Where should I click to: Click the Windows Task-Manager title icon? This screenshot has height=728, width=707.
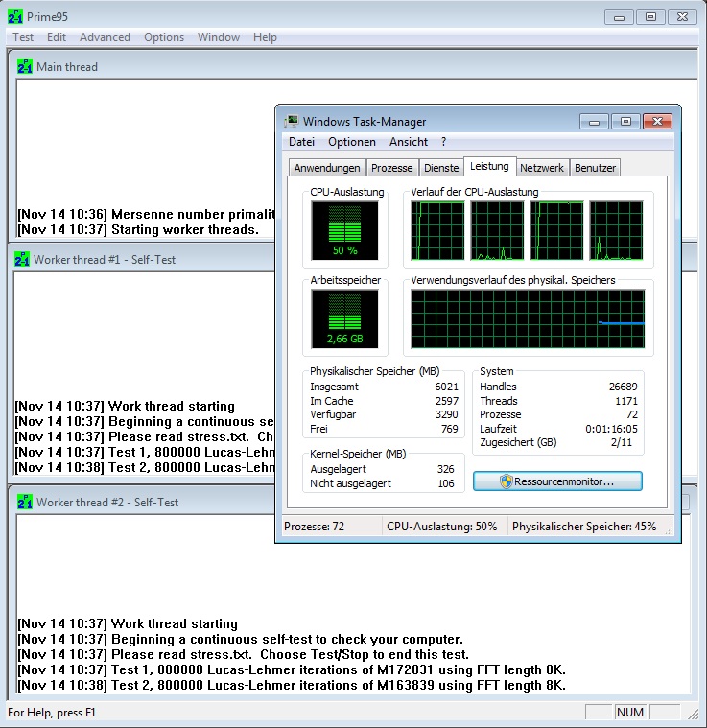point(291,122)
